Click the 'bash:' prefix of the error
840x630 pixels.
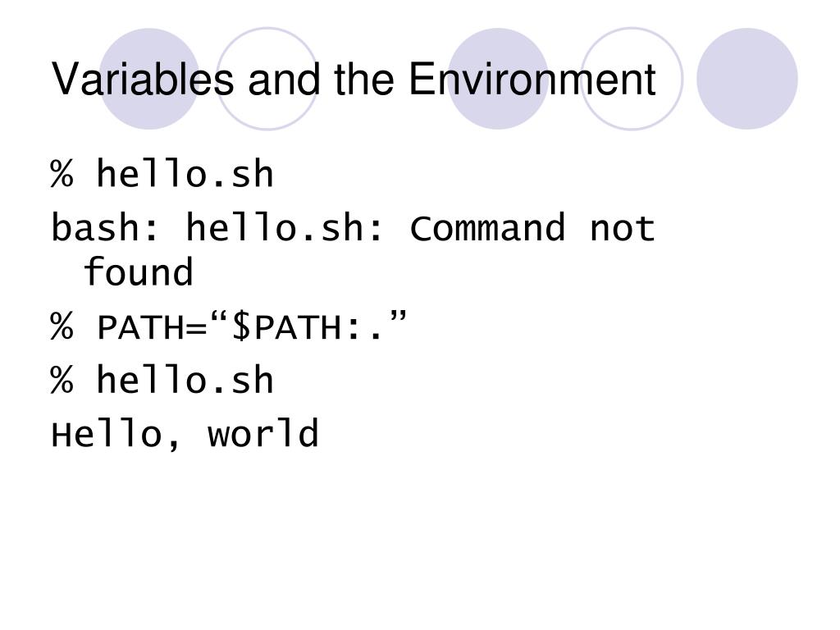(105, 227)
